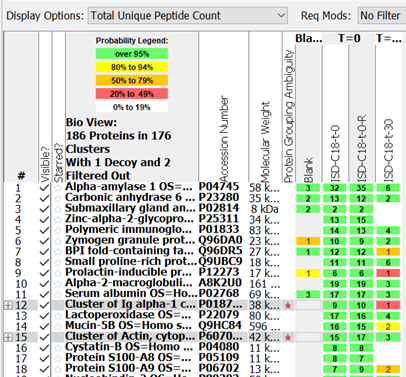Click the value 32 for Alpha-amylase in ISD-C18-t-0

pos(335,188)
